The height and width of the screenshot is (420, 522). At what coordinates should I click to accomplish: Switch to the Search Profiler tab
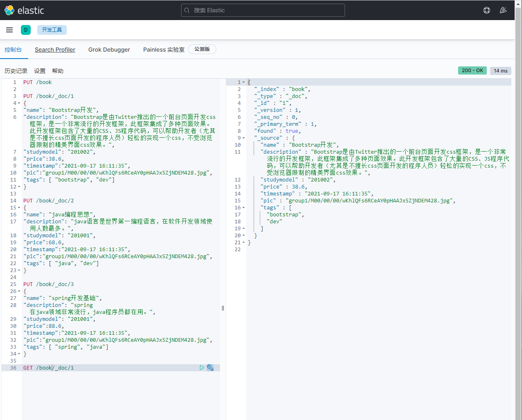[55, 50]
